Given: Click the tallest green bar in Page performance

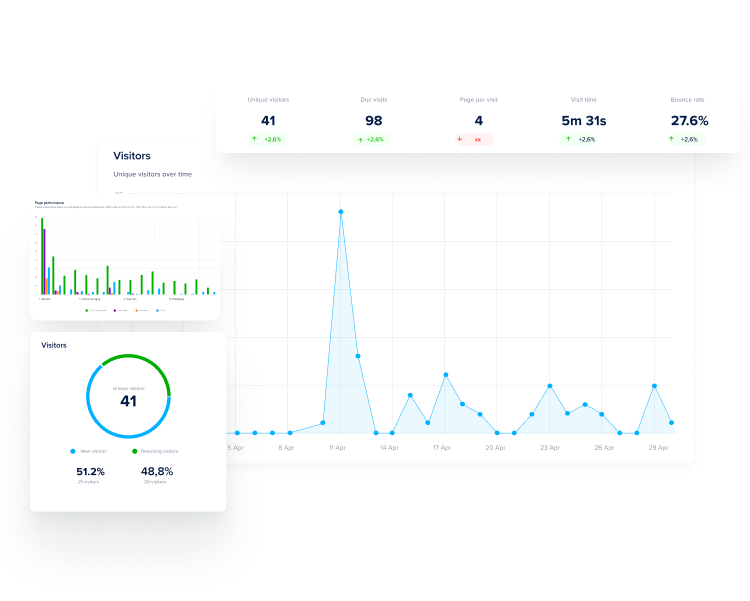Looking at the screenshot, I should [42, 256].
